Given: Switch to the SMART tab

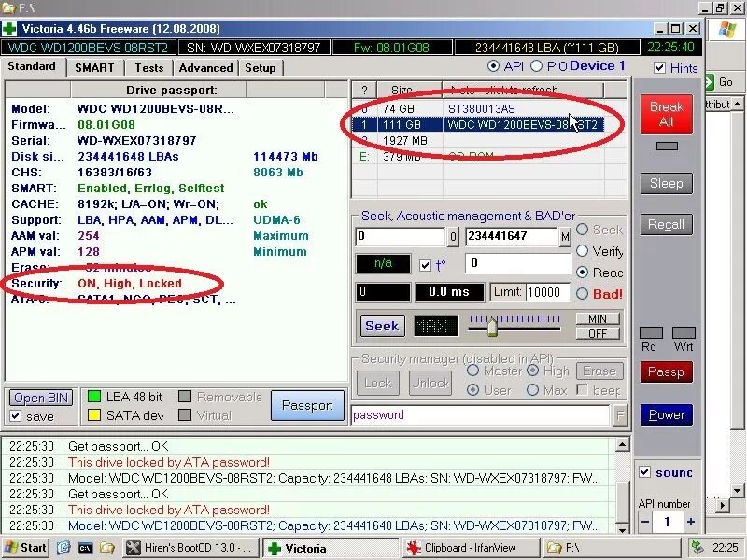Looking at the screenshot, I should click(x=94, y=67).
